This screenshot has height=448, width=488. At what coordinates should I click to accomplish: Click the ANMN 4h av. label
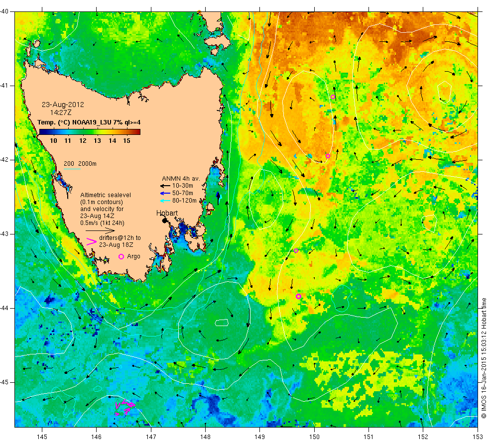181,179
